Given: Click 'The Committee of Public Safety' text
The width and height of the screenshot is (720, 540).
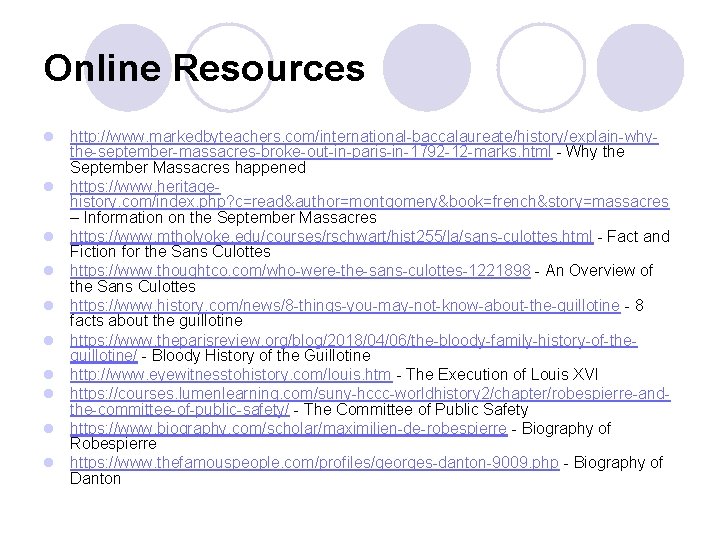Looking at the screenshot, I should click(x=416, y=409).
